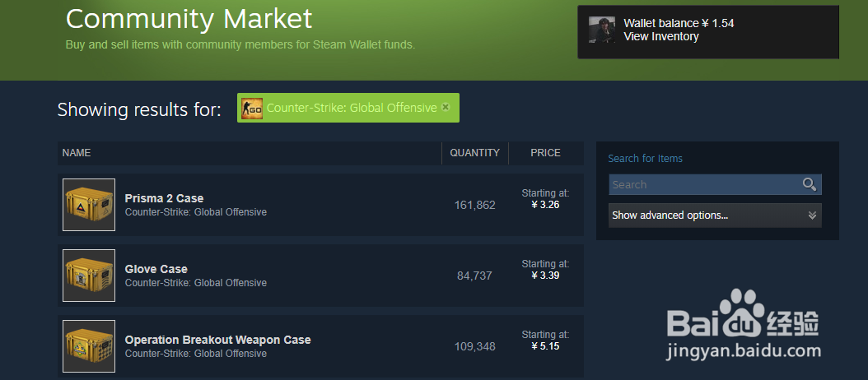868x380 pixels.
Task: Sort results by PRICE column
Action: coord(545,153)
